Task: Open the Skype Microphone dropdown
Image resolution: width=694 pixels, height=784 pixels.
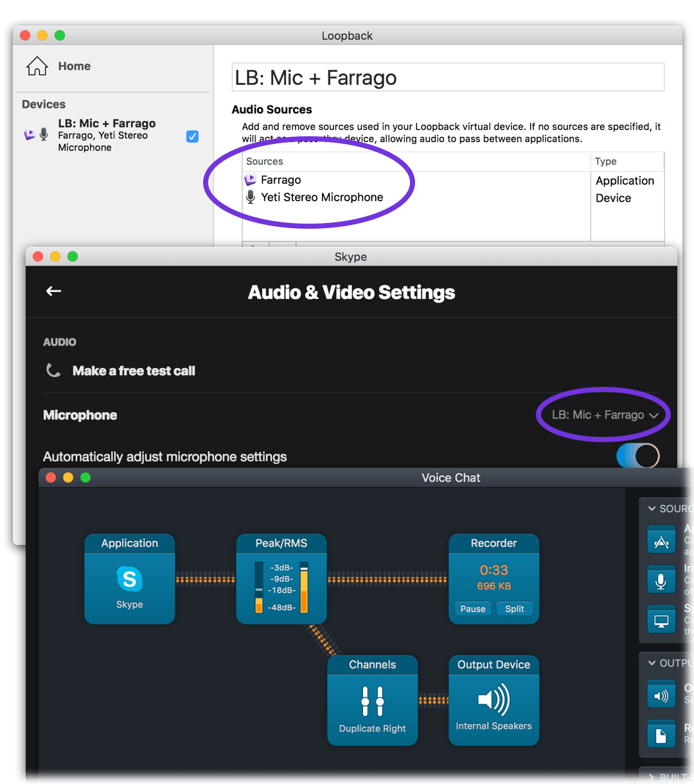Action: [x=605, y=415]
